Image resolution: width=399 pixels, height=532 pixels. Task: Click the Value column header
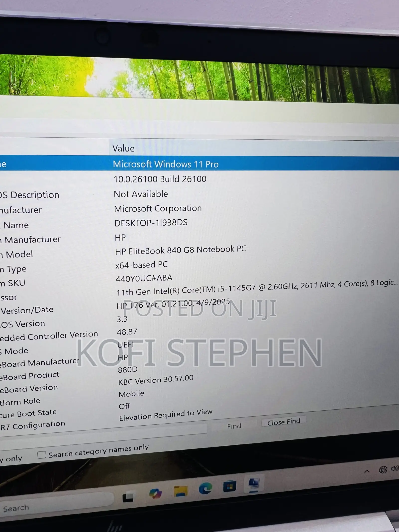(x=254, y=148)
